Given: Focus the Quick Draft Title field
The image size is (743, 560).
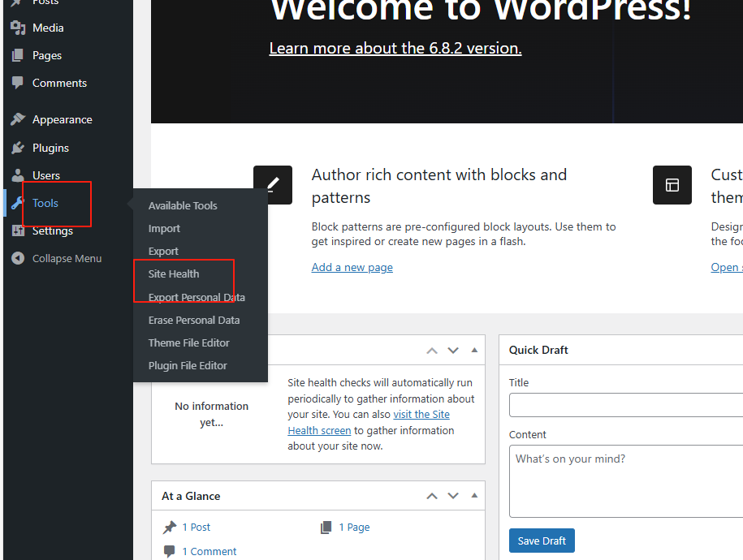Looking at the screenshot, I should (626, 405).
